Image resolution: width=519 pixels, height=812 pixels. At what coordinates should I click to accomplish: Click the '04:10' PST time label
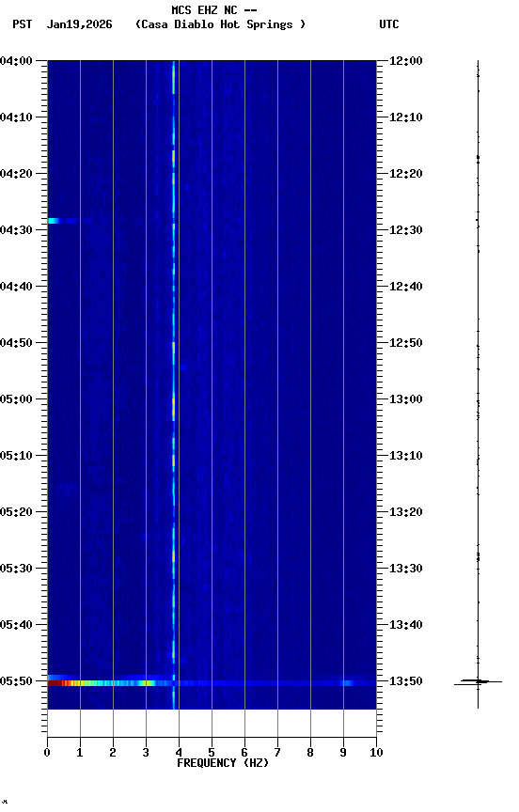(x=16, y=117)
